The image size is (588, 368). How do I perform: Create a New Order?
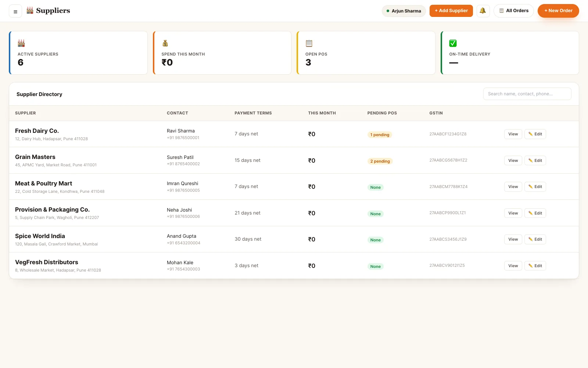click(558, 11)
